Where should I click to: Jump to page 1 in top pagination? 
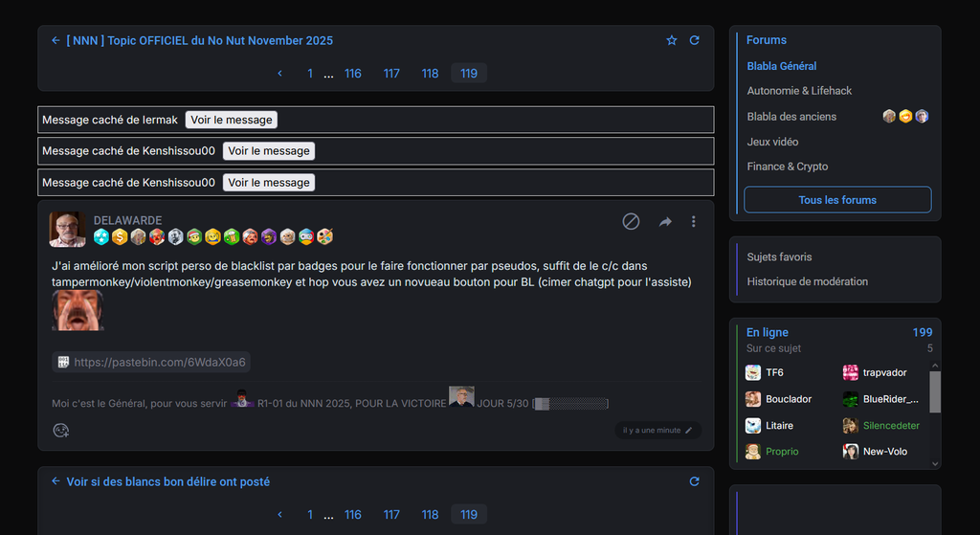point(310,73)
